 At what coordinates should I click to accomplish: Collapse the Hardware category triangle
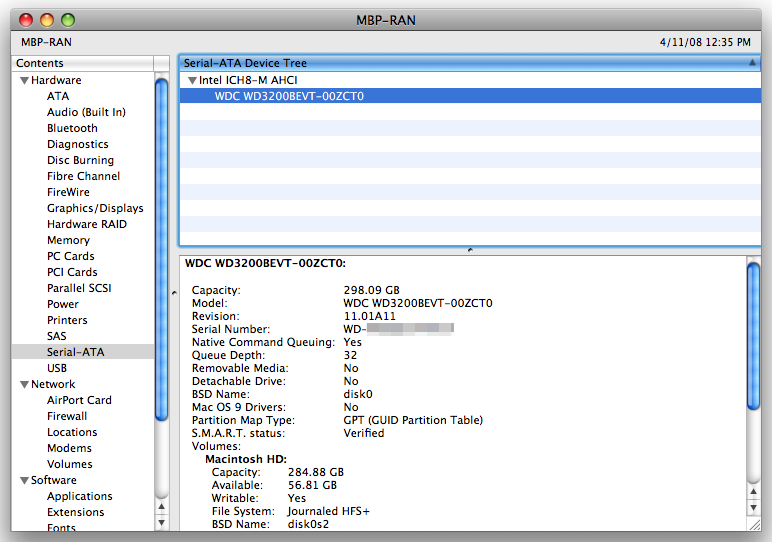tap(24, 81)
